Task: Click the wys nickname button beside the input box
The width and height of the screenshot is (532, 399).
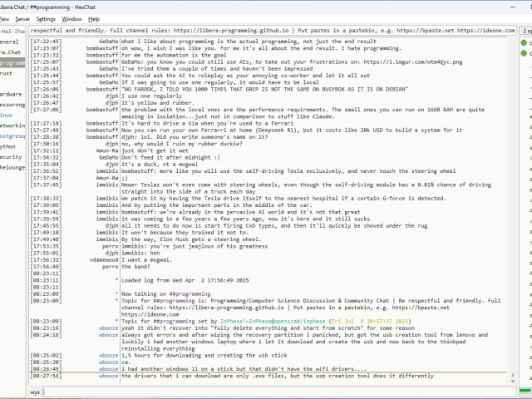Action: click(35, 391)
